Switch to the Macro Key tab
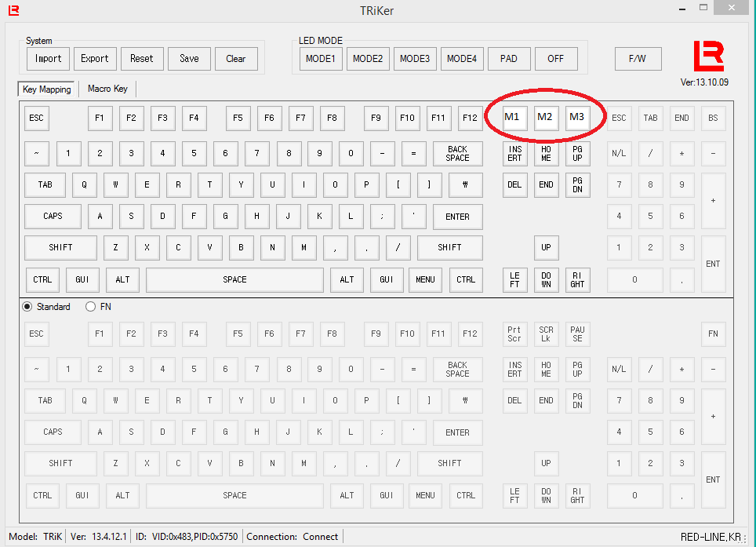Image resolution: width=756 pixels, height=547 pixels. point(107,88)
